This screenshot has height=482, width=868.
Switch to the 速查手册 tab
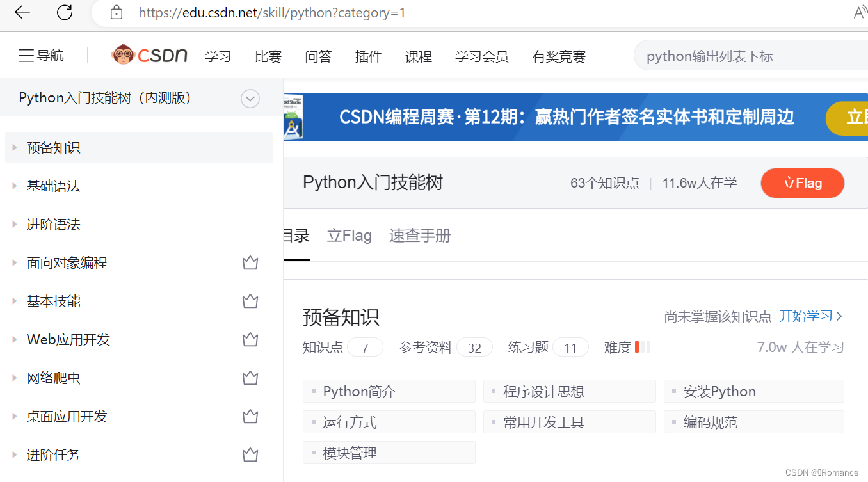pos(419,236)
